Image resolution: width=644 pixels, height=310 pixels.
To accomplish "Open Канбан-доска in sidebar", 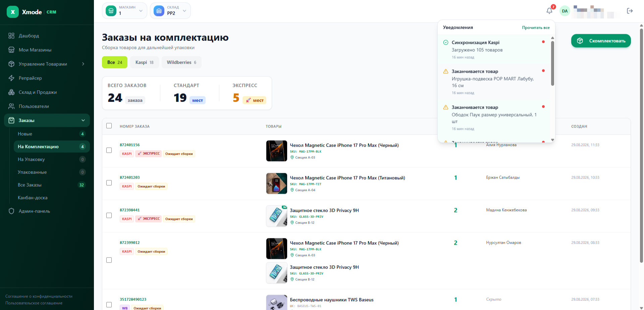I will tap(52, 197).
